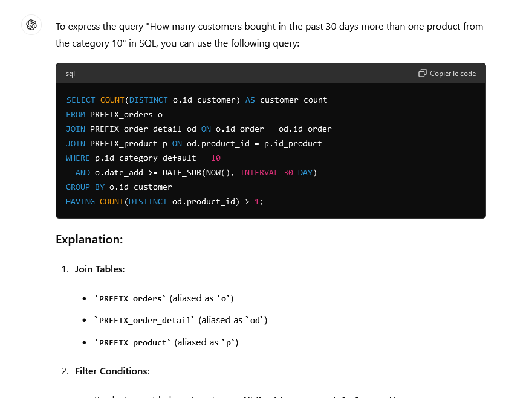
Task: Select the 'sql' language label on code block
Action: pyautogui.click(x=70, y=73)
